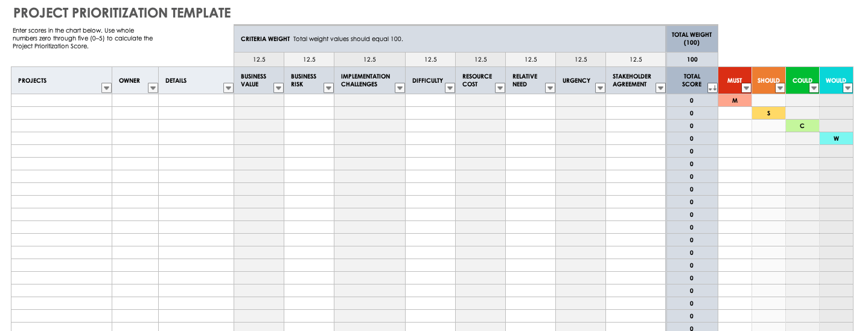Click the cyan WOULD header label
Screen dimensions: 868x331
(x=836, y=80)
